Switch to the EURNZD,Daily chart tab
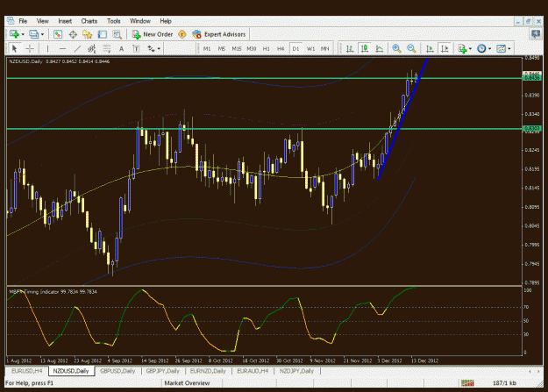 (x=208, y=371)
